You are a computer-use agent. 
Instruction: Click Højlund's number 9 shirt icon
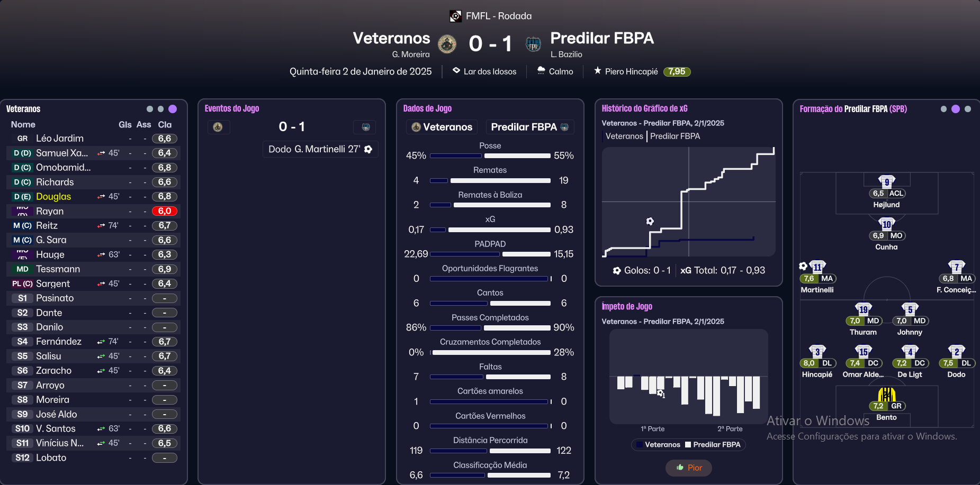[886, 181]
